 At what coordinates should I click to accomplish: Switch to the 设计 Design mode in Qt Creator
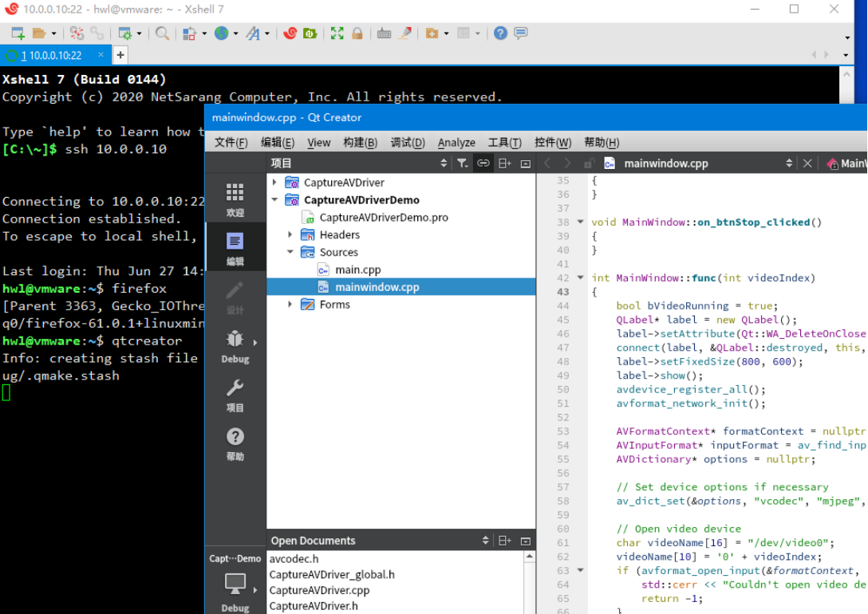pos(235,296)
